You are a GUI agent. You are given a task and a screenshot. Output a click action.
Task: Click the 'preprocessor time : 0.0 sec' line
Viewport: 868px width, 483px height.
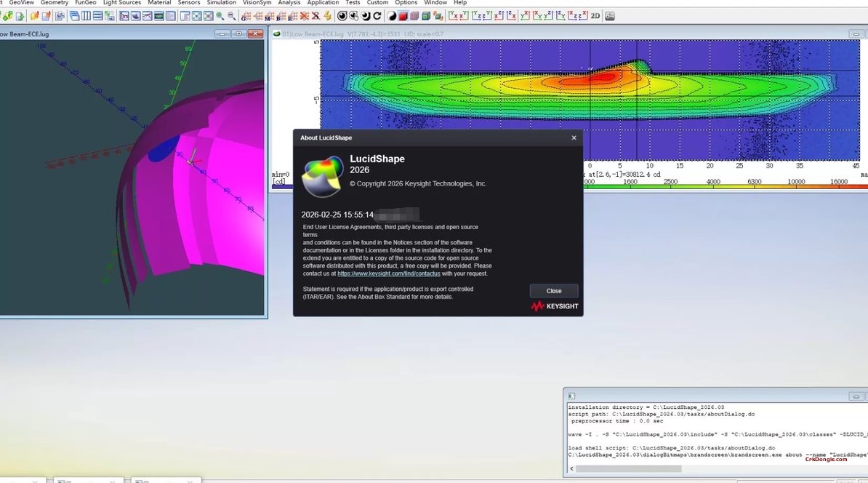[x=616, y=421]
